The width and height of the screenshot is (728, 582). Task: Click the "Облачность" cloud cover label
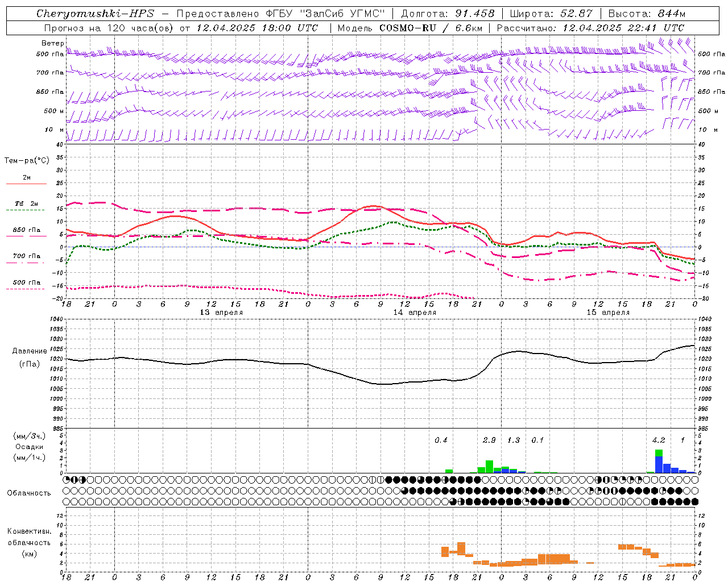[x=29, y=493]
